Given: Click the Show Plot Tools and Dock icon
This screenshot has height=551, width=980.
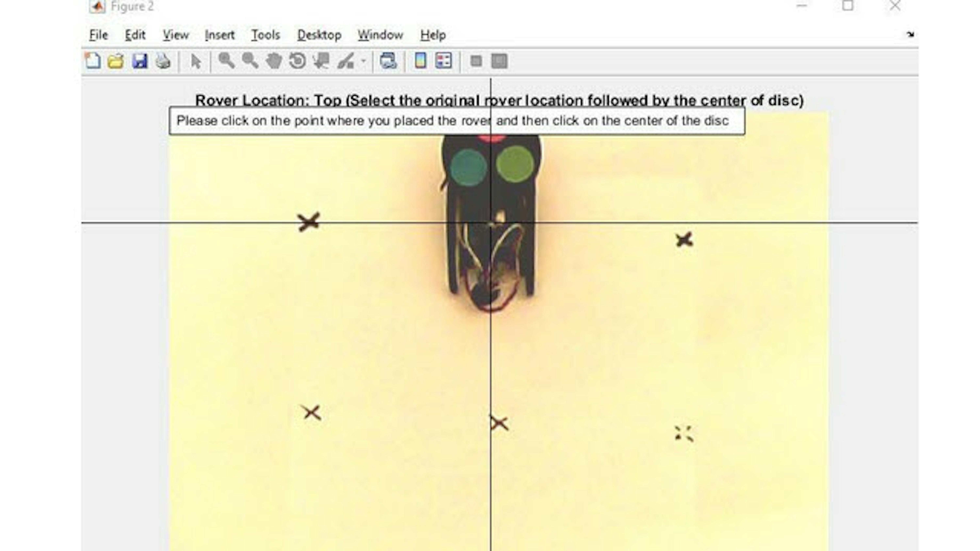Looking at the screenshot, I should (499, 61).
